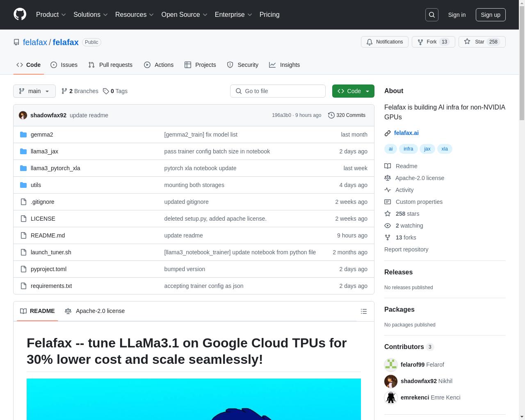Viewport: 525px width, 420px height.
Task: Fork the repository with Fork button
Action: point(433,42)
